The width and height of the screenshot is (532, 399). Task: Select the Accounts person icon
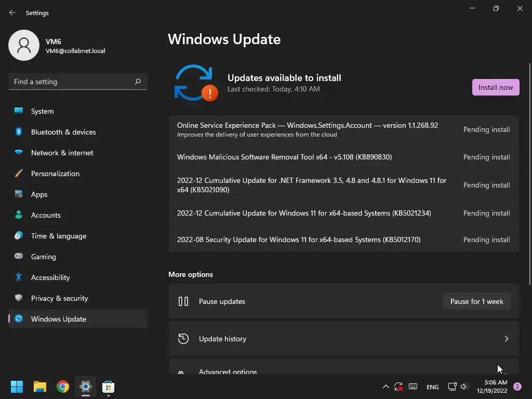click(x=19, y=215)
